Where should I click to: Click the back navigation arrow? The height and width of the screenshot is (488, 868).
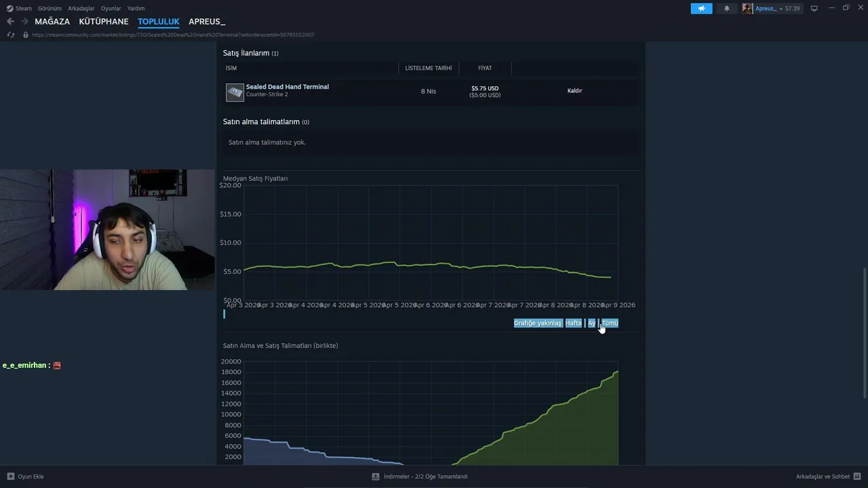coord(10,22)
